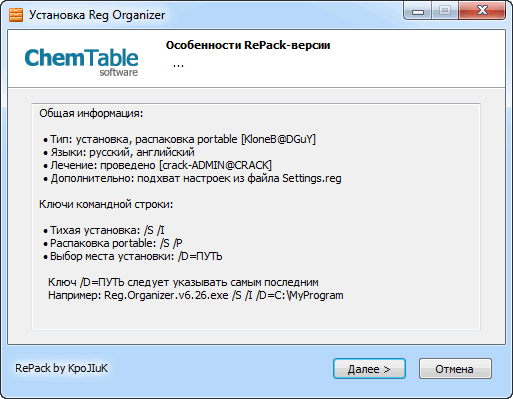Minimize the installer window
This screenshot has height=399, width=513.
pos(418,11)
